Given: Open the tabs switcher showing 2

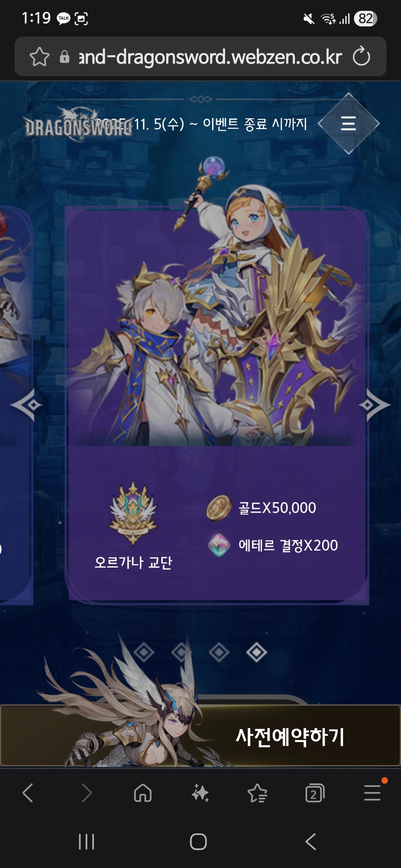Looking at the screenshot, I should click(315, 793).
